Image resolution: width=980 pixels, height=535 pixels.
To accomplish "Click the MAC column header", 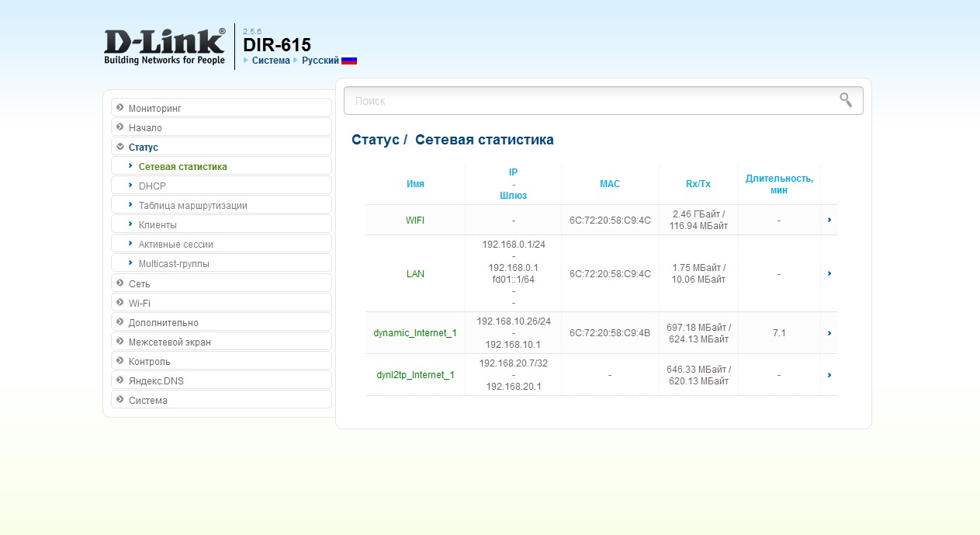I will point(610,184).
